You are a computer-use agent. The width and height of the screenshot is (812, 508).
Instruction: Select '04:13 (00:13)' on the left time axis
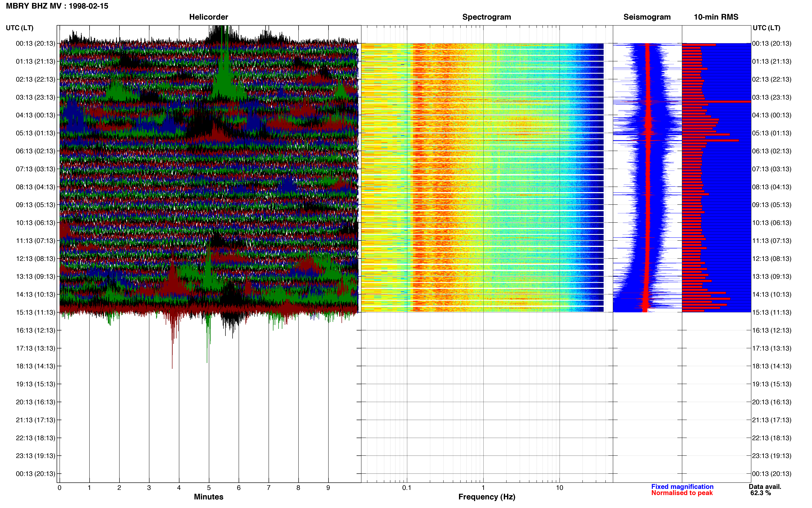(x=36, y=115)
